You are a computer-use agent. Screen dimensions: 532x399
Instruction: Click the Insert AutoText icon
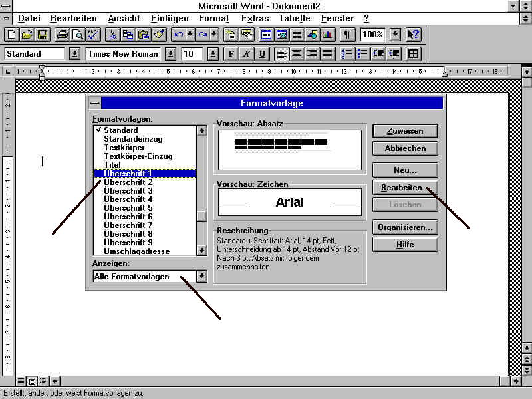pos(247,35)
